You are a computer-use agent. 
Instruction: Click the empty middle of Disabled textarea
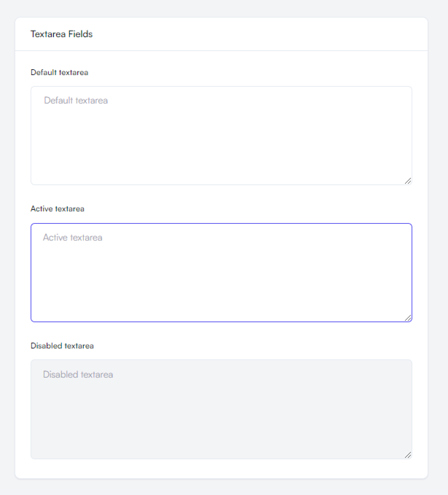point(221,409)
